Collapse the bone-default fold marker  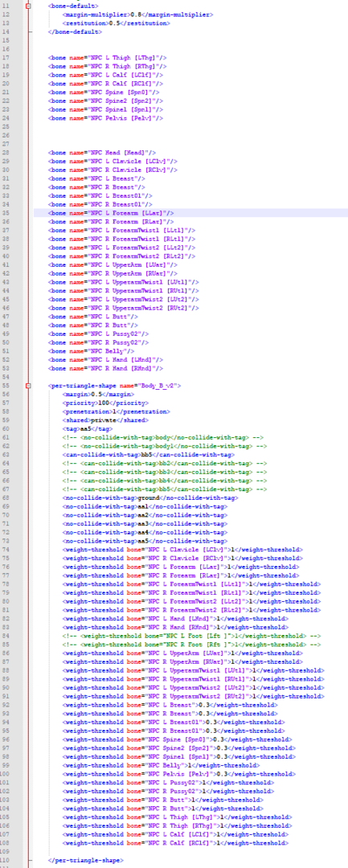tap(28, 6)
